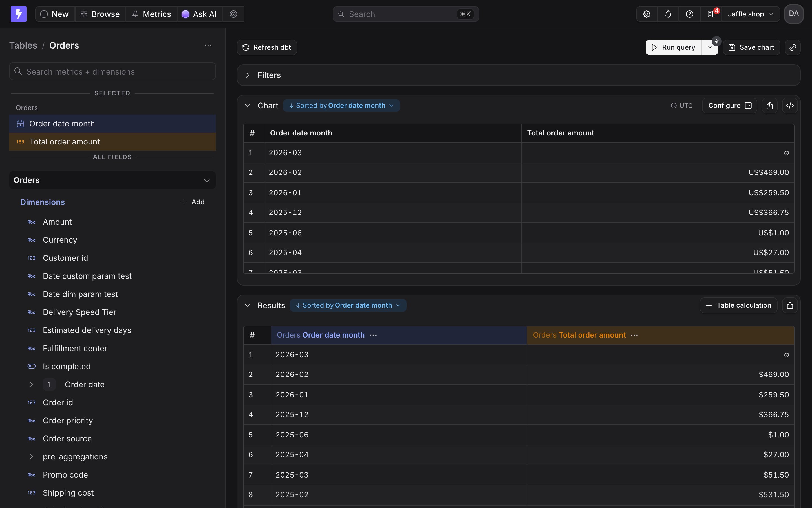
Task: Click the Lightdash logo home icon
Action: [18, 14]
